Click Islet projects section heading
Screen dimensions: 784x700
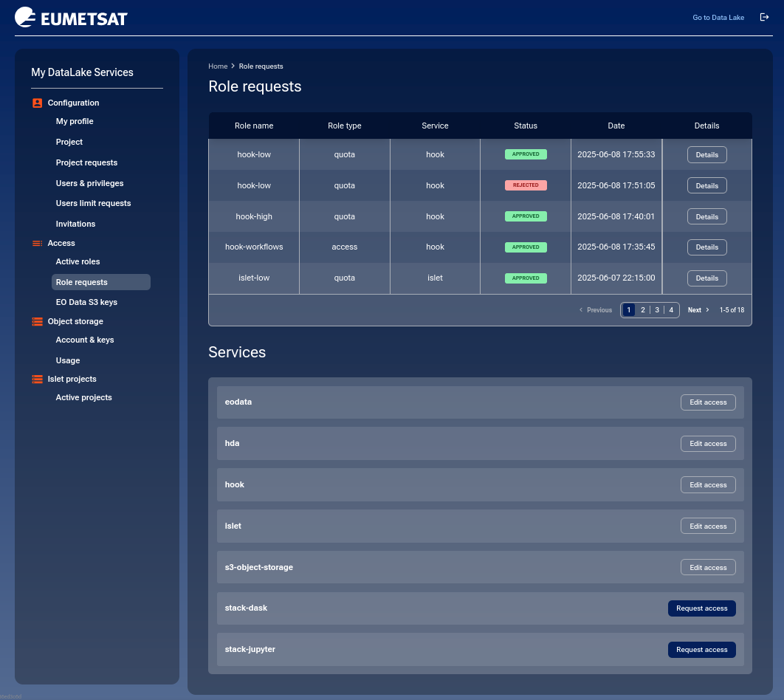pos(72,379)
